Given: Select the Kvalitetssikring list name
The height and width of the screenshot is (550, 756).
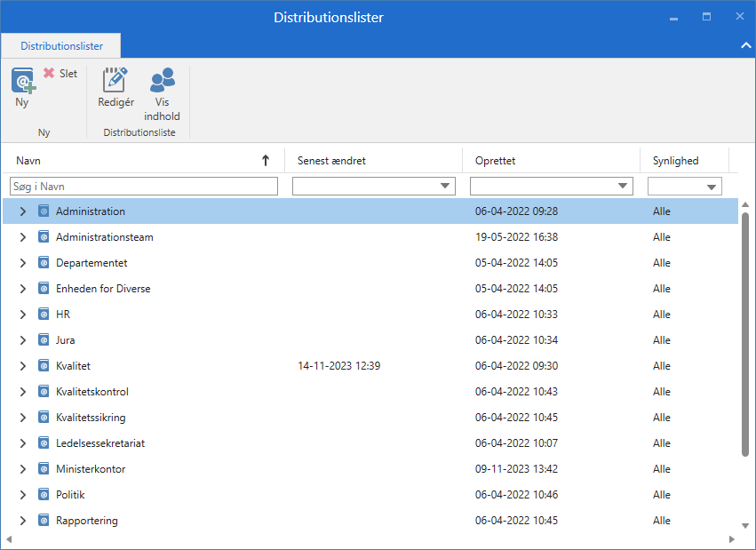Looking at the screenshot, I should pos(91,418).
